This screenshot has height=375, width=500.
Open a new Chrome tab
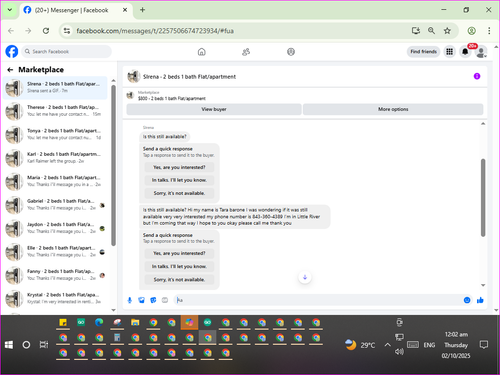[142, 10]
